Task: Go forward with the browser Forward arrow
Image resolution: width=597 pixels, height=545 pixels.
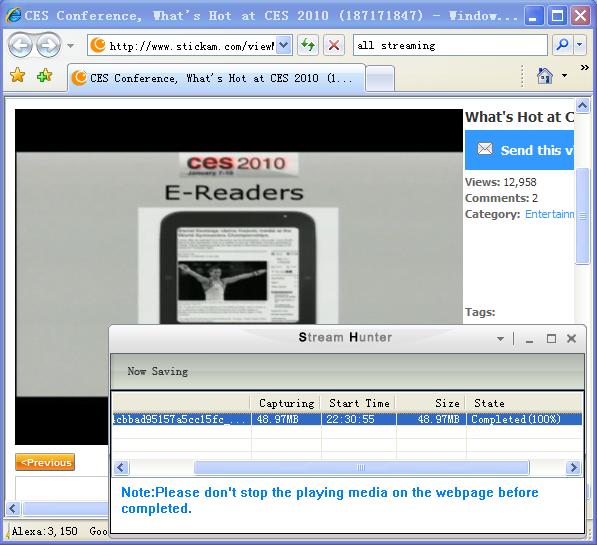Action: click(x=48, y=45)
